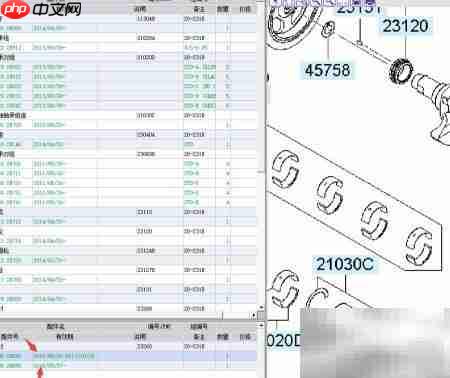Click the oil seal ring drawing under 23120
The width and height of the screenshot is (450, 378).
[x=401, y=70]
